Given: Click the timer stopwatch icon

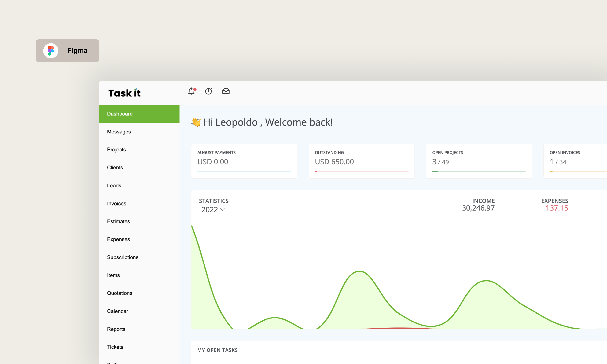Looking at the screenshot, I should tap(208, 91).
